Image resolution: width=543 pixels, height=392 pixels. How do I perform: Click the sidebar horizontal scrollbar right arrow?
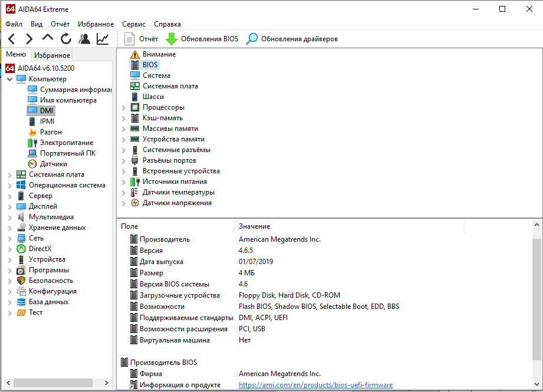pyautogui.click(x=107, y=383)
